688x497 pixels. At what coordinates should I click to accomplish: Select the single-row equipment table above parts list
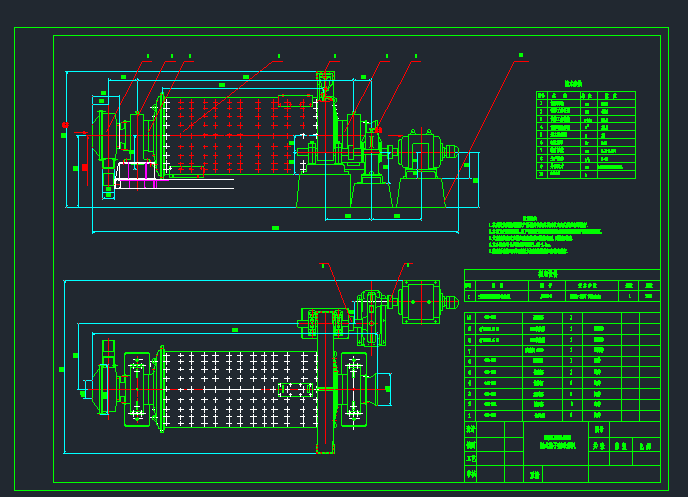point(562,286)
